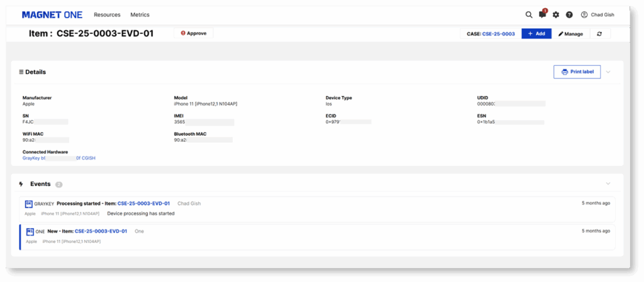
Task: Open item link in Processing started event
Action: pyautogui.click(x=143, y=203)
